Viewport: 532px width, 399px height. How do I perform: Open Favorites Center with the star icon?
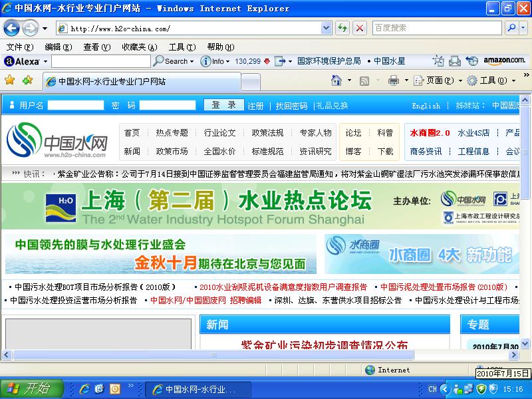10,80
